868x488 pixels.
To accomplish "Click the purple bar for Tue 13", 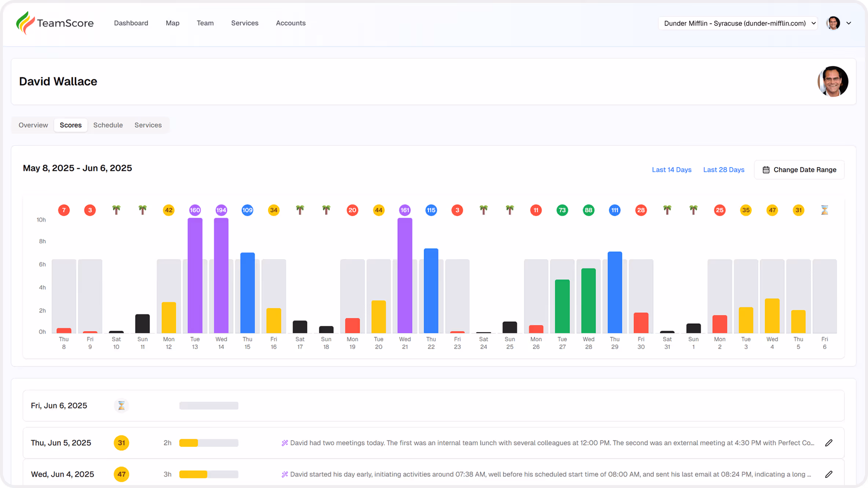I will click(195, 275).
